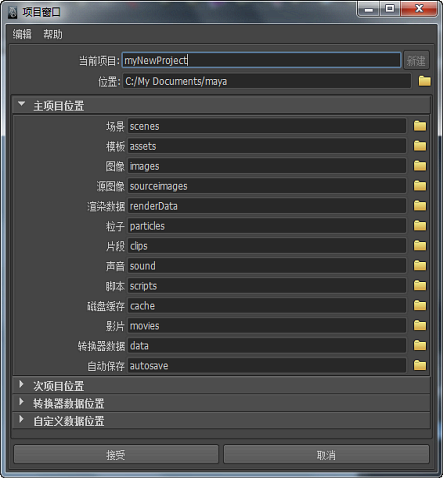Click the myNewProject current project field
The image size is (443, 478).
tap(261, 60)
